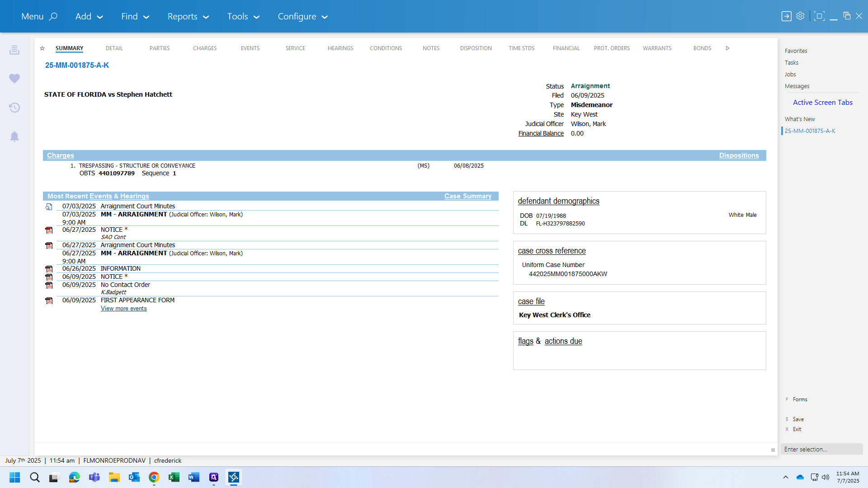The height and width of the screenshot is (488, 868).
Task: Open the settings gear icon in header
Action: point(800,16)
